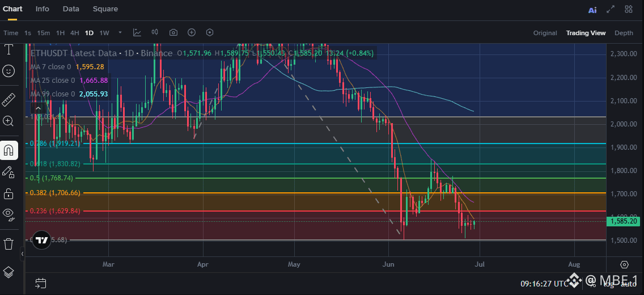
Task: Expand more time intervals dropdown arrow
Action: click(120, 32)
